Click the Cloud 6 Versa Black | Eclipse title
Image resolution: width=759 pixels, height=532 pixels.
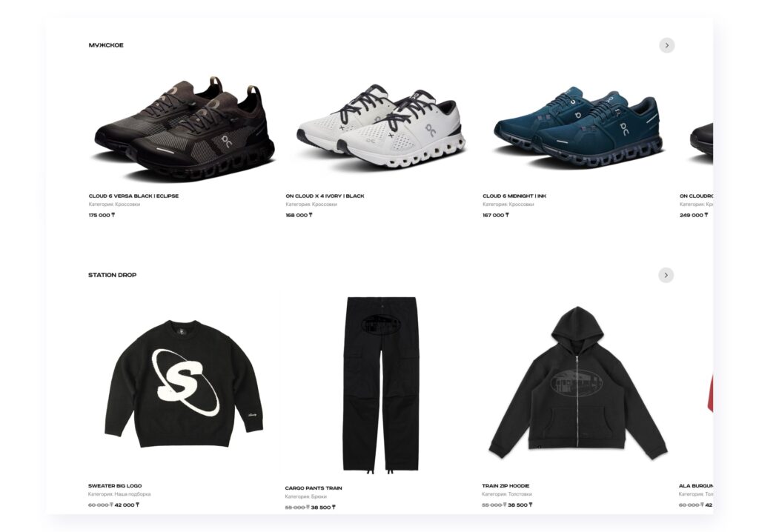tap(133, 196)
